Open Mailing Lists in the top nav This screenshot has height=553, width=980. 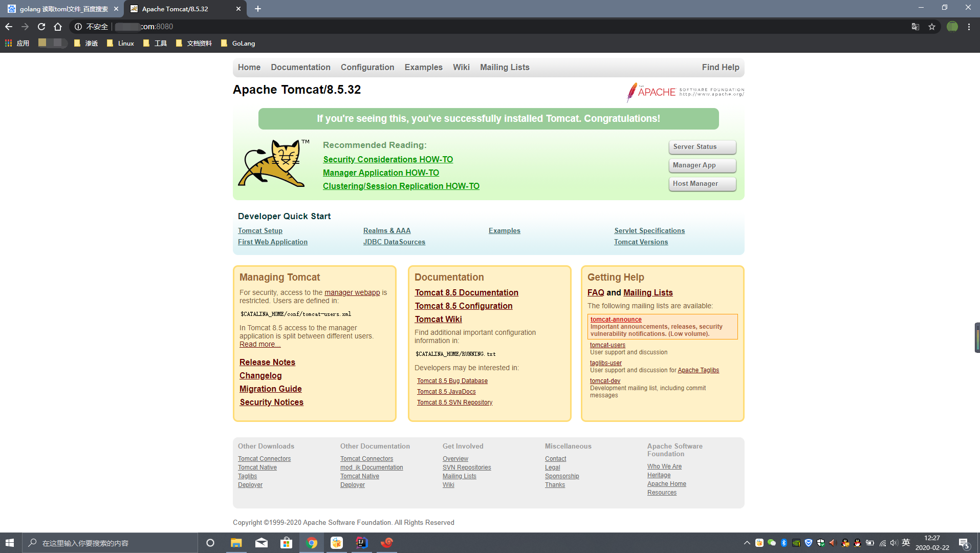[x=505, y=67]
